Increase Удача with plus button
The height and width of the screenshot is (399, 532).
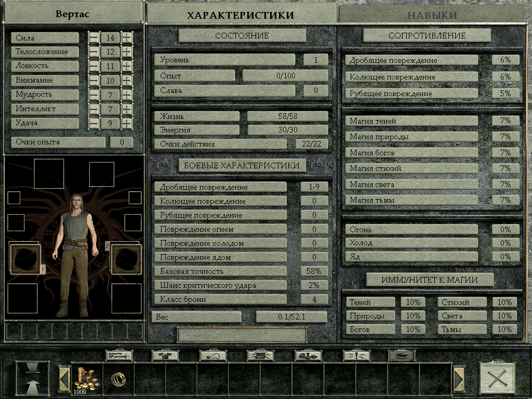tap(127, 123)
